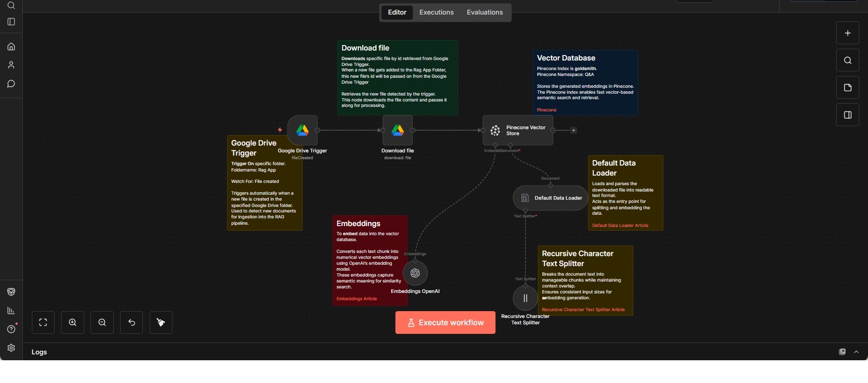This screenshot has width=868, height=383.
Task: Switch to the Executions tab
Action: tap(436, 12)
